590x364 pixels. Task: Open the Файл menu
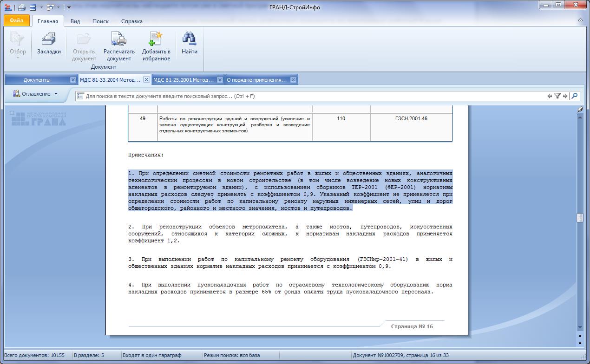(x=16, y=21)
